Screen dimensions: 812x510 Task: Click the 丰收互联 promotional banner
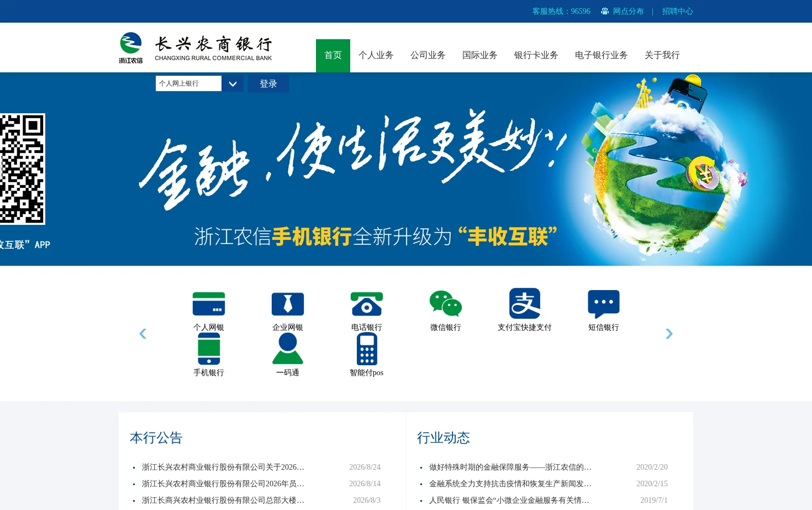[x=406, y=169]
